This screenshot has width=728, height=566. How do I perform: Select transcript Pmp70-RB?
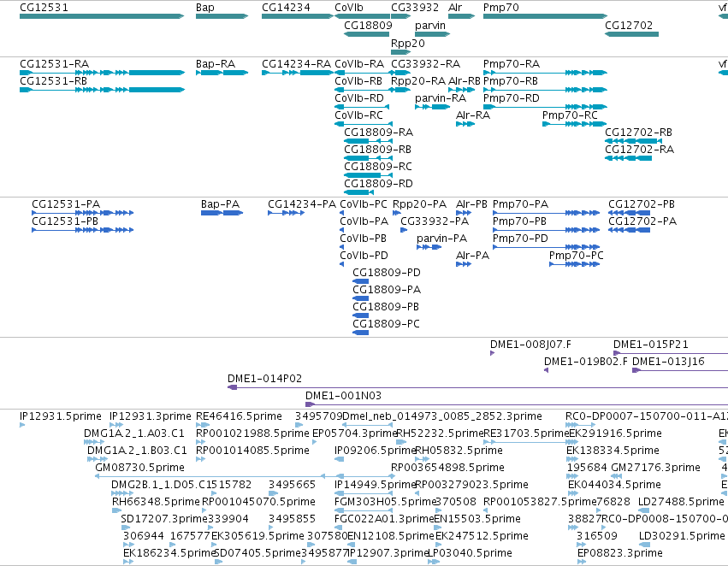(x=545, y=90)
